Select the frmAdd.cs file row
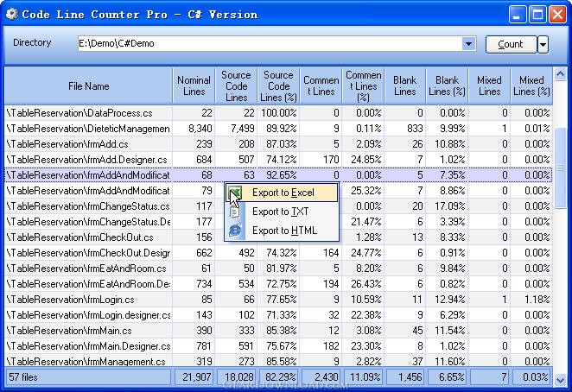 pos(278,144)
